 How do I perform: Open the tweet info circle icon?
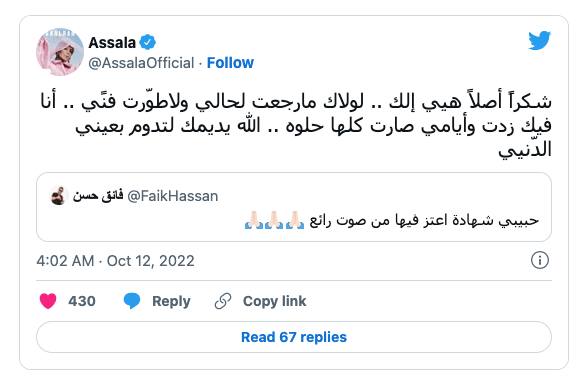click(x=540, y=260)
